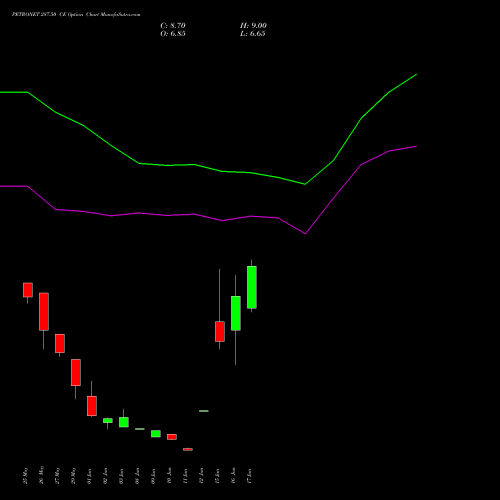Select the flat green dash candle for 12 Jun

pyautogui.click(x=204, y=411)
